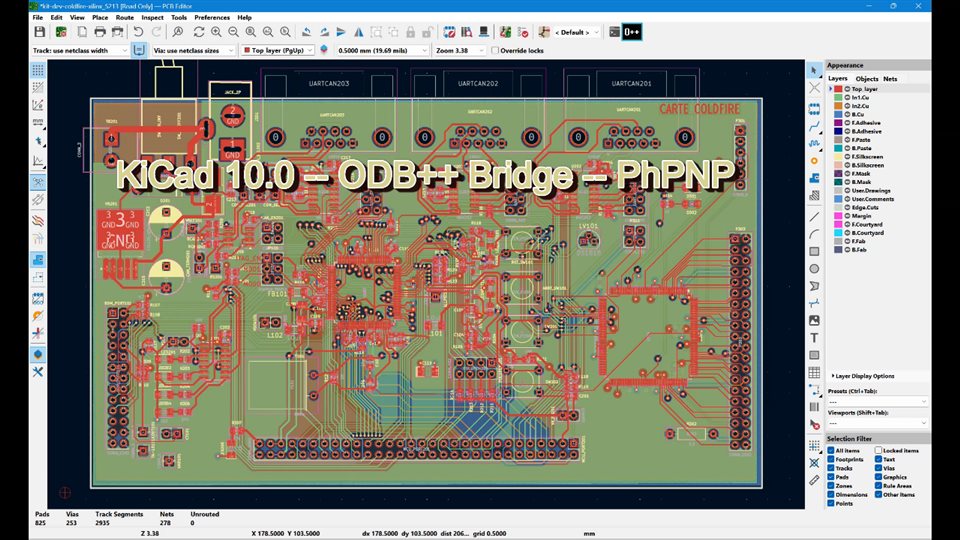
Task: Uncheck Tracks in Selection Filter
Action: point(831,468)
